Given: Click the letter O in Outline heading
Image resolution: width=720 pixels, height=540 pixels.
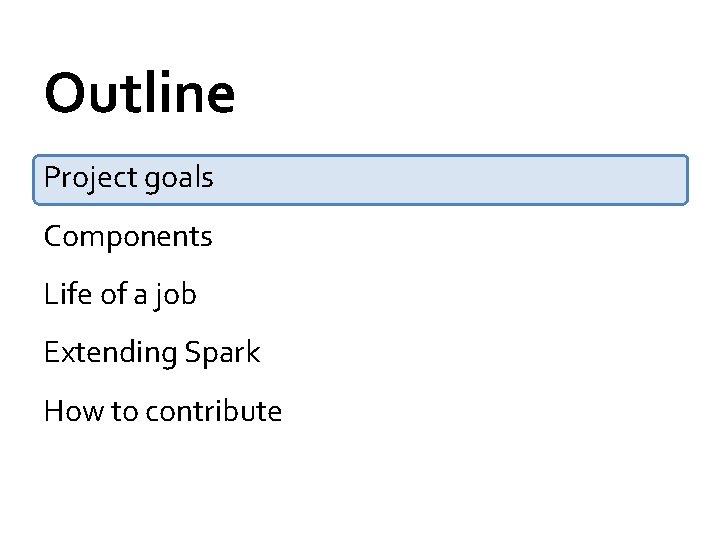Looking at the screenshot, I should pyautogui.click(x=63, y=93).
